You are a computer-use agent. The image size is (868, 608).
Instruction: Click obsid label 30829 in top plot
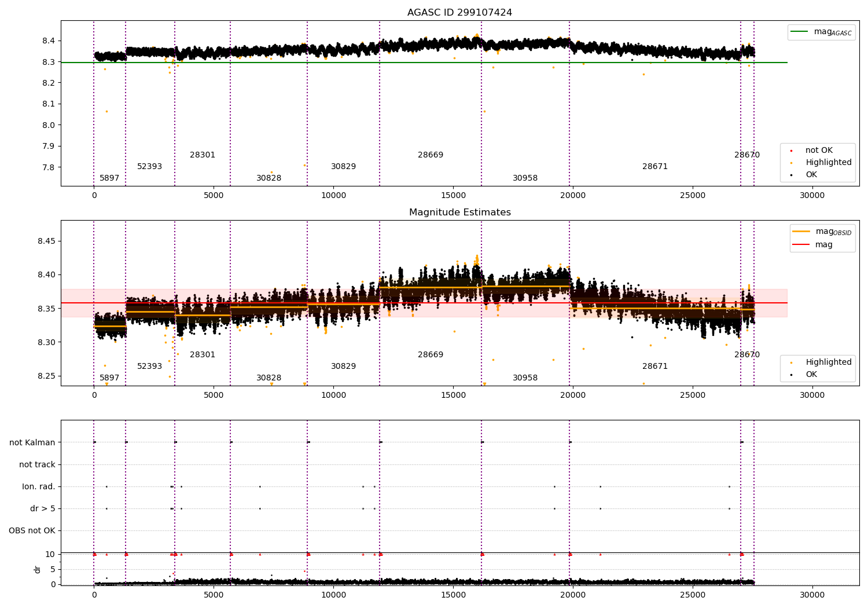[344, 166]
